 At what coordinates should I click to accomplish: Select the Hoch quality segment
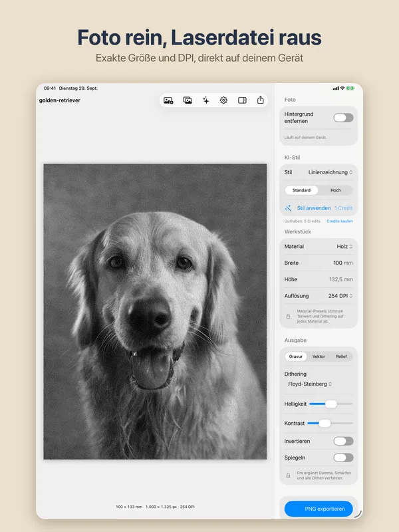(x=336, y=190)
